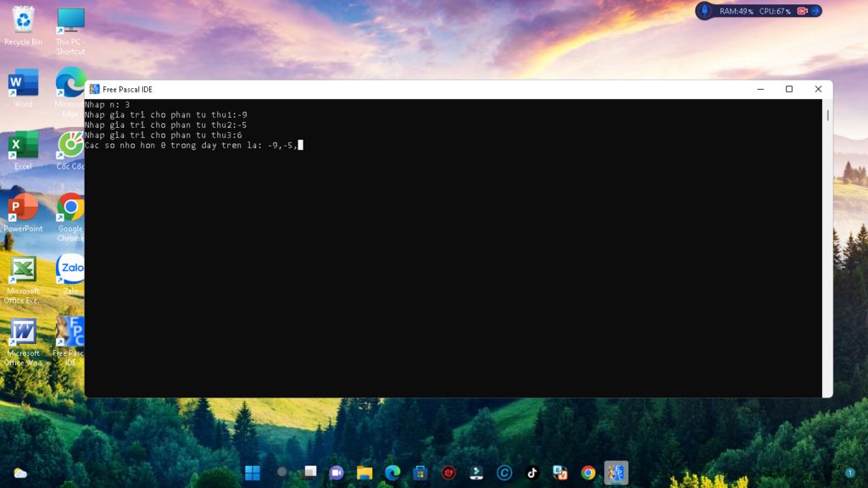Screen dimensions: 868x488
Task: Open the Word desktop shortcut
Action: tap(23, 88)
